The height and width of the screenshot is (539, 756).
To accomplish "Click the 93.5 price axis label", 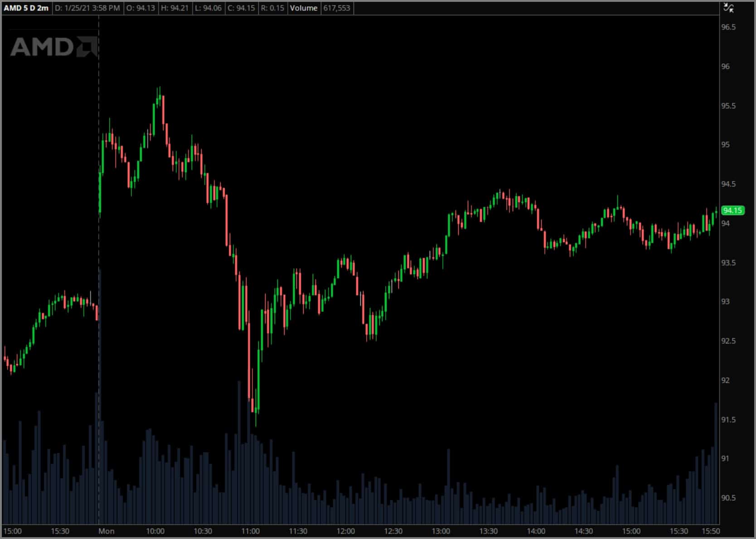I will [728, 263].
